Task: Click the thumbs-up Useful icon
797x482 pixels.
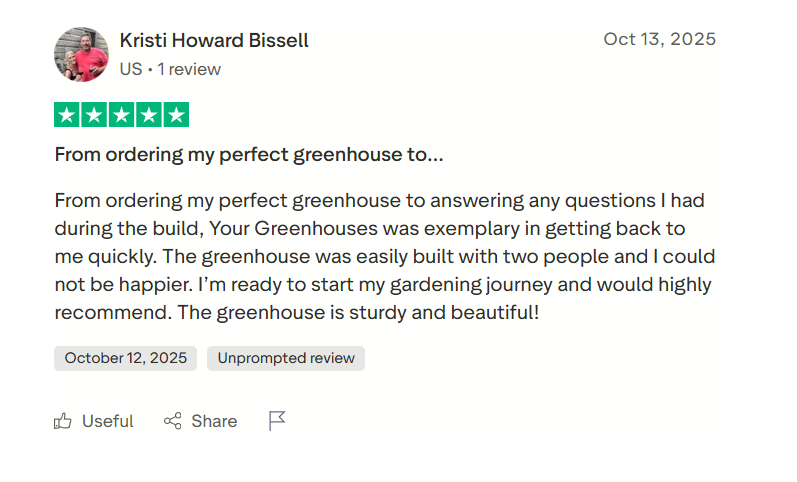Action: (x=63, y=421)
